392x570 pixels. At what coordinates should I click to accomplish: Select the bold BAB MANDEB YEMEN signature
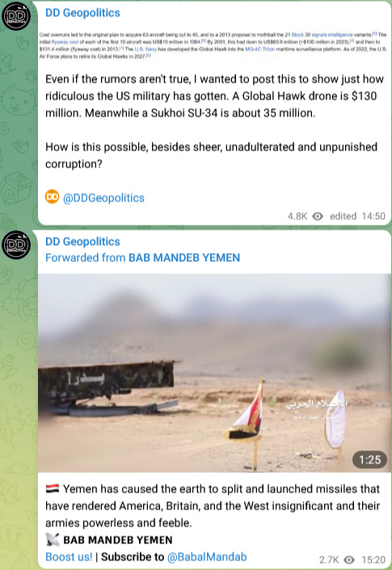click(x=118, y=540)
